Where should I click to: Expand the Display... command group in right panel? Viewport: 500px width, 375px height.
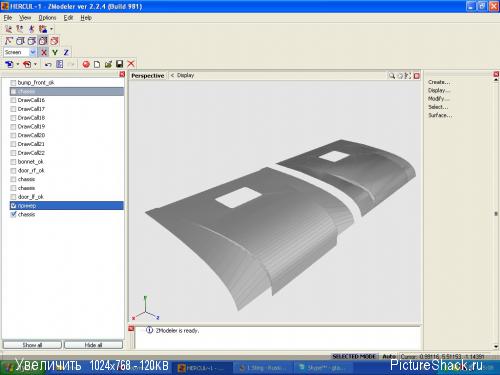click(439, 90)
